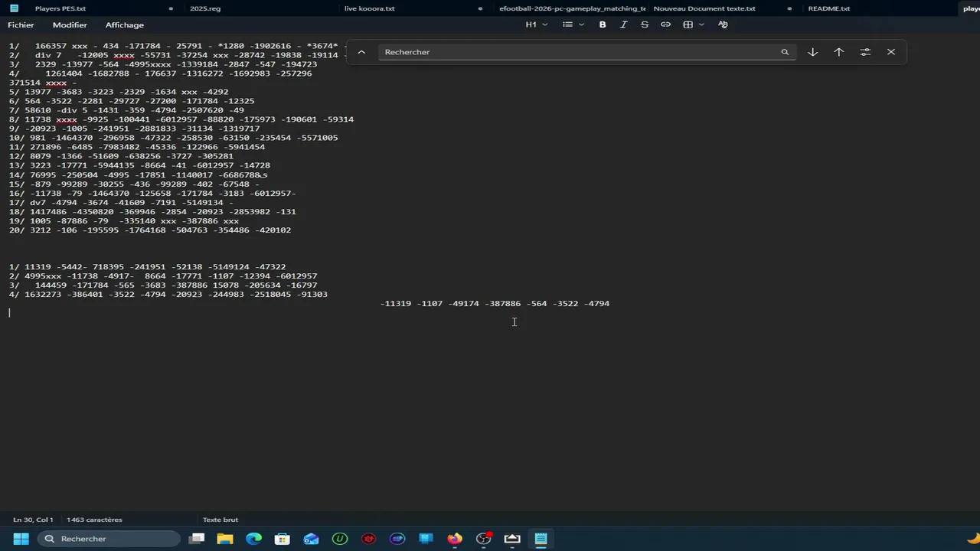This screenshot has height=551, width=980.
Task: Find the previous match with up arrow
Action: pos(839,52)
